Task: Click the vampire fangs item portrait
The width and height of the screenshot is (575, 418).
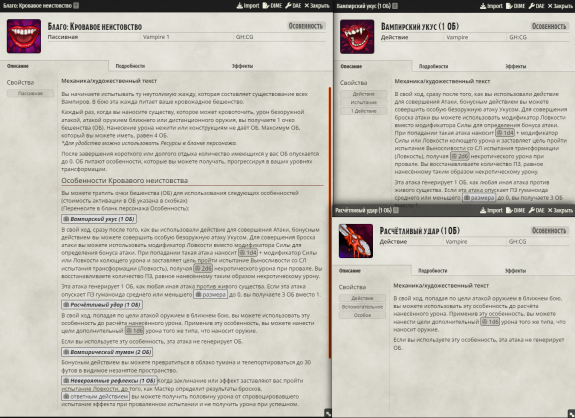Action: (357, 37)
